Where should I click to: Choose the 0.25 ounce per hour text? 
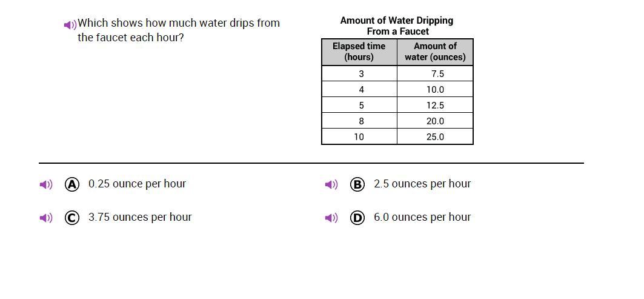[x=137, y=184]
